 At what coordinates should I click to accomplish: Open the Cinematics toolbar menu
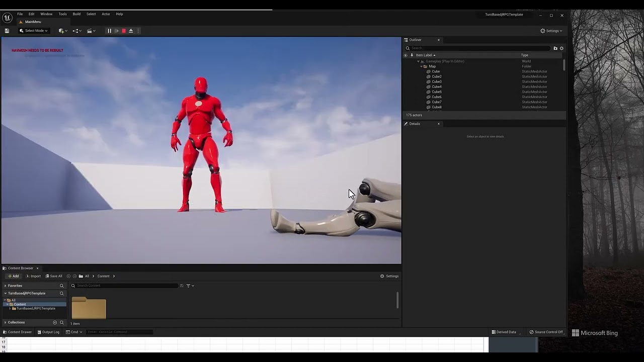91,31
